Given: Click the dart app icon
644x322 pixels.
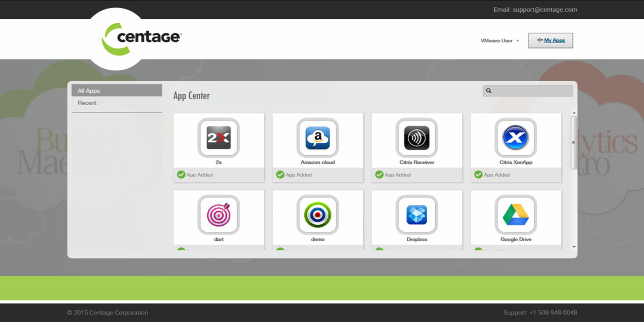Looking at the screenshot, I should 218,215.
